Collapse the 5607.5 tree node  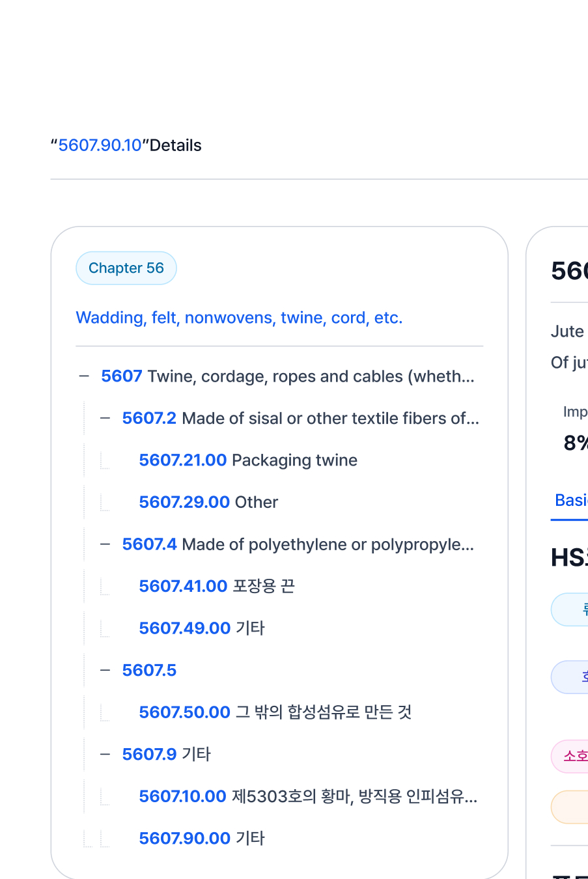coord(105,670)
